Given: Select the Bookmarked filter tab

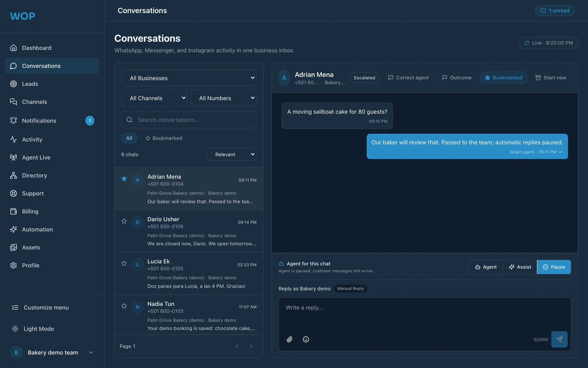Looking at the screenshot, I should coord(164,138).
